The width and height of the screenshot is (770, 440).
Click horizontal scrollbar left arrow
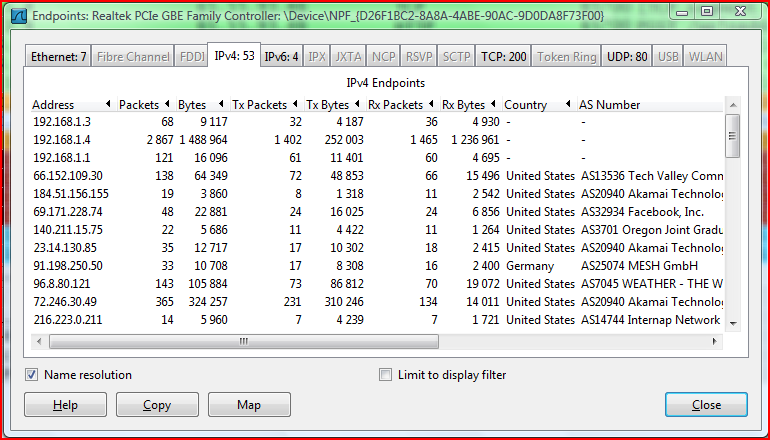[41, 341]
